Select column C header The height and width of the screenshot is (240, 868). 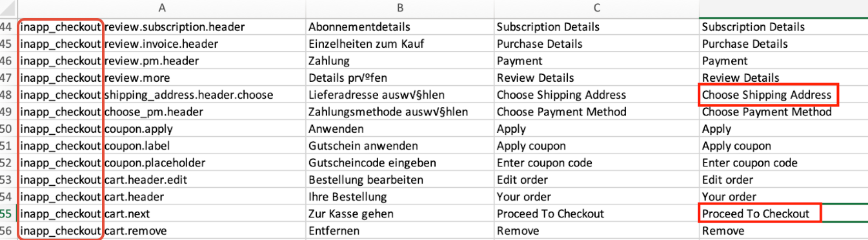[x=596, y=8]
